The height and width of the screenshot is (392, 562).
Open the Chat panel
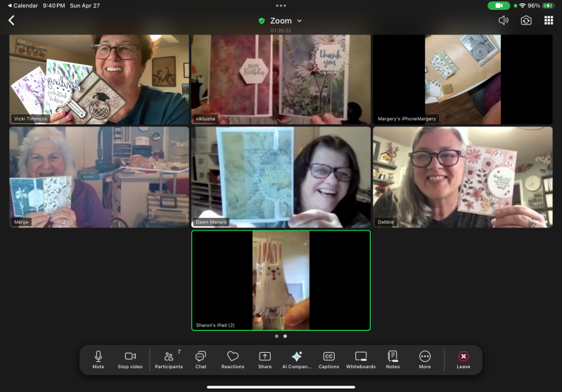coord(200,360)
